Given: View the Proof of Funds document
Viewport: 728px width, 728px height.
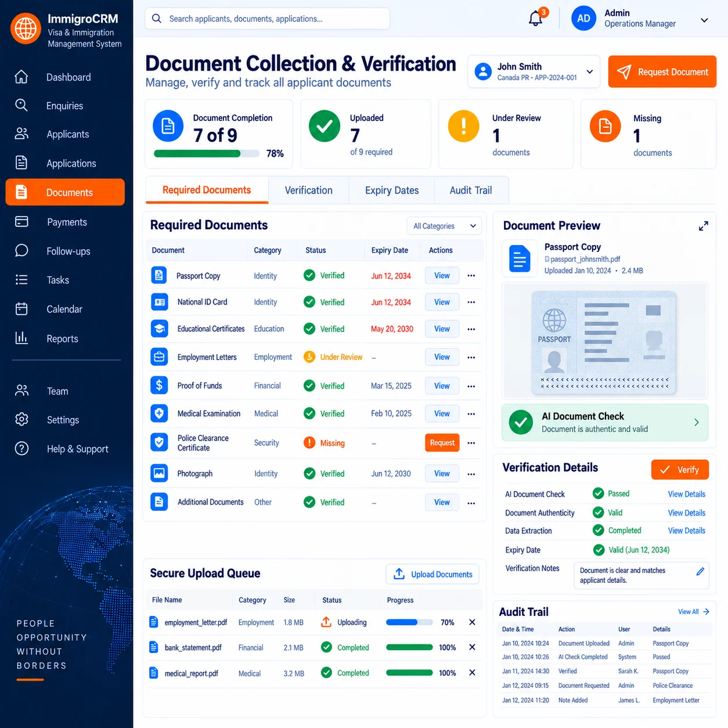Looking at the screenshot, I should (442, 385).
